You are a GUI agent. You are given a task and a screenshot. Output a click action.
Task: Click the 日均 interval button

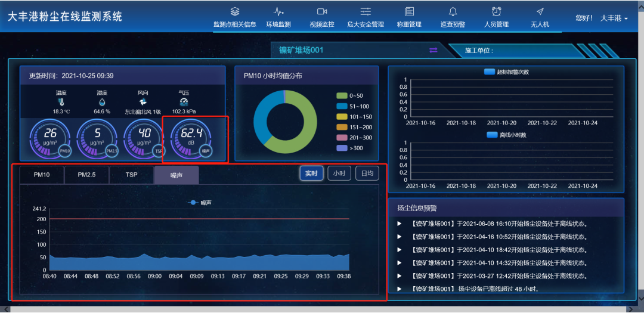[367, 173]
